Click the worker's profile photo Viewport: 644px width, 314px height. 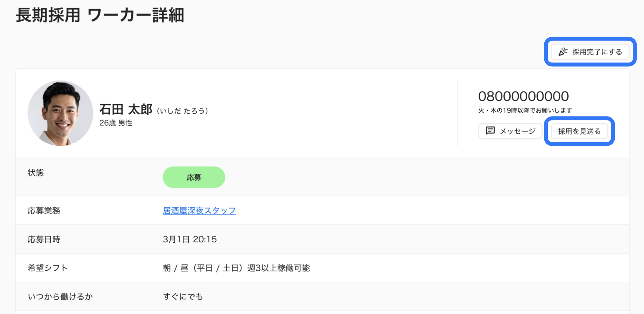pos(60,113)
